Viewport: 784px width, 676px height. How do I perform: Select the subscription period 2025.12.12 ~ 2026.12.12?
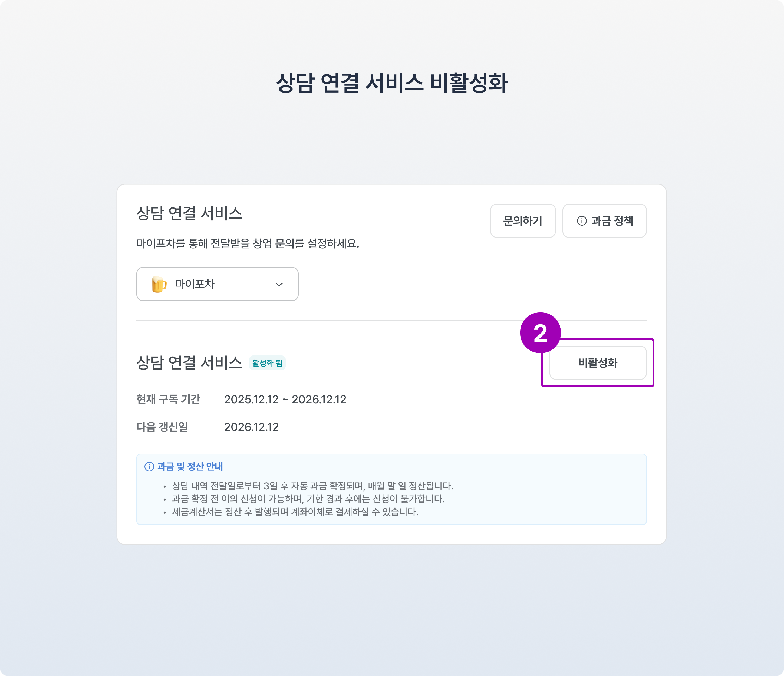coord(285,400)
